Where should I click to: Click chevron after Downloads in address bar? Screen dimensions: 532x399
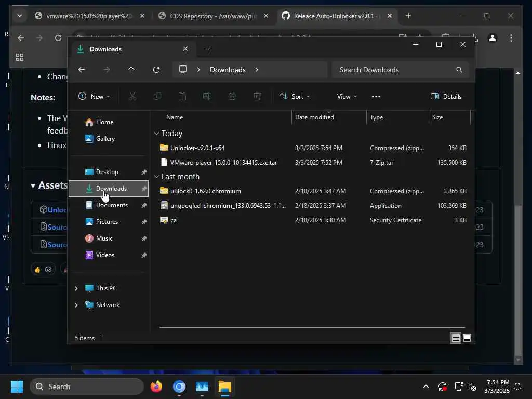point(257,70)
